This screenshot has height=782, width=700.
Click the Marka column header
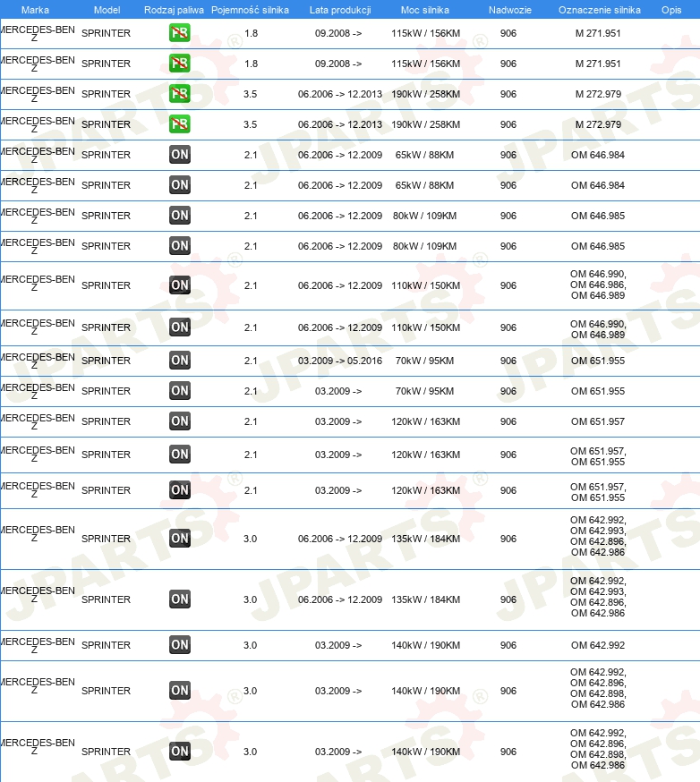pos(35,10)
